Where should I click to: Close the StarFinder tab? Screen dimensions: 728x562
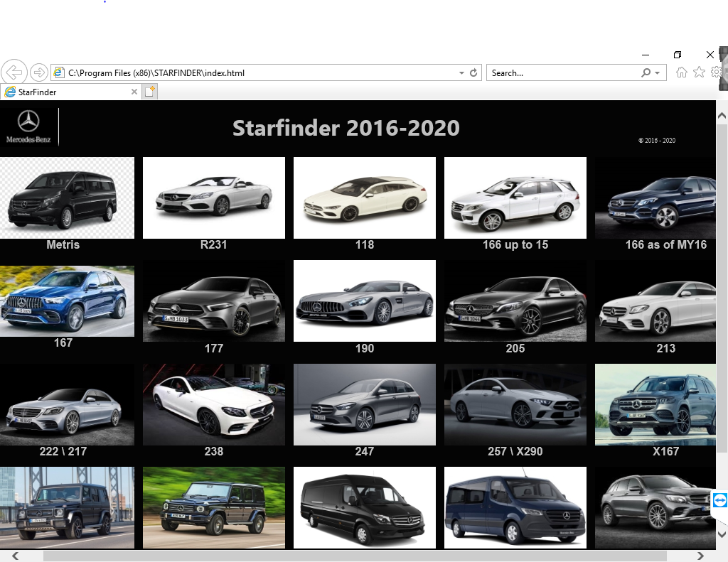tap(134, 92)
